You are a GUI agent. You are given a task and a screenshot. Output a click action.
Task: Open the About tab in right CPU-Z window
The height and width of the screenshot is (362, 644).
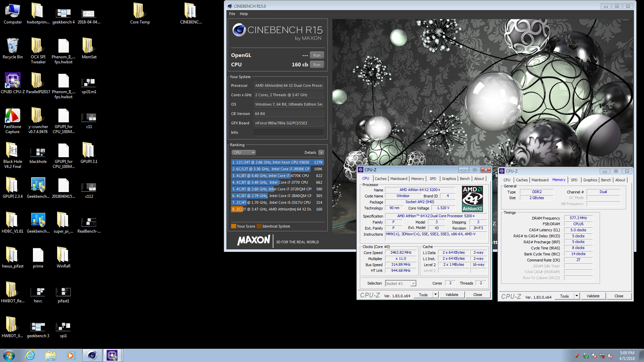(x=620, y=180)
